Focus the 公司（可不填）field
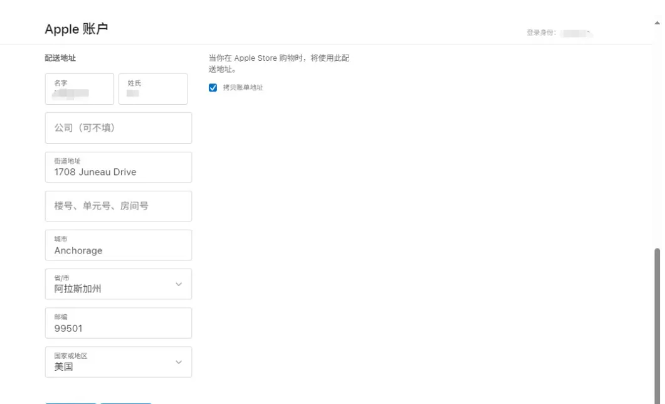Screen dimensions: 665x404 (118, 128)
